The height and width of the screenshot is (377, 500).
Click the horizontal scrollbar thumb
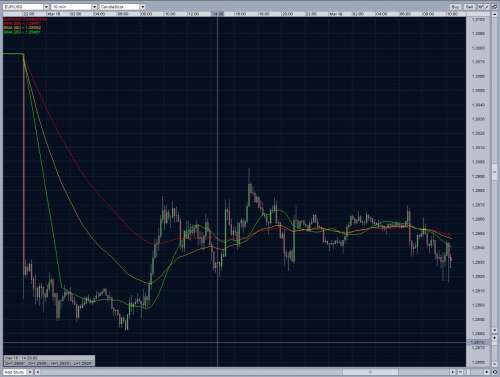[370, 372]
